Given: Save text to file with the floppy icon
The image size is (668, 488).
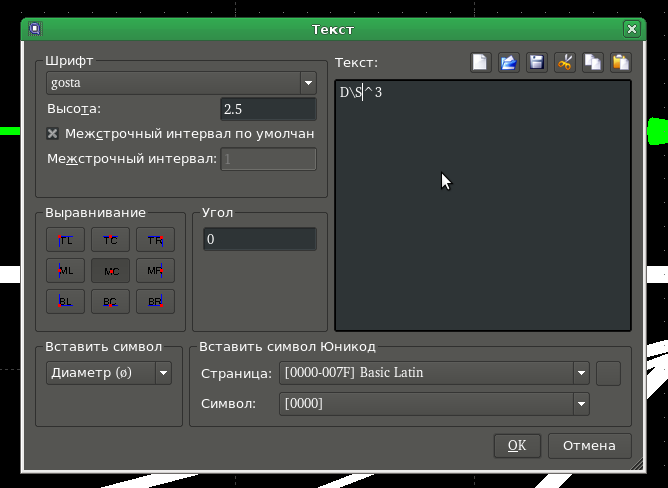Looking at the screenshot, I should point(537,63).
